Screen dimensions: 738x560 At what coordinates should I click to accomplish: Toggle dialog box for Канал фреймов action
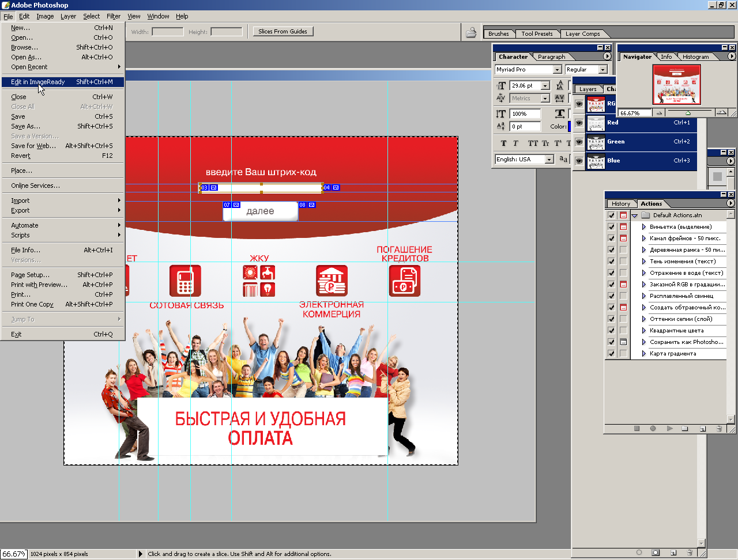pos(623,239)
